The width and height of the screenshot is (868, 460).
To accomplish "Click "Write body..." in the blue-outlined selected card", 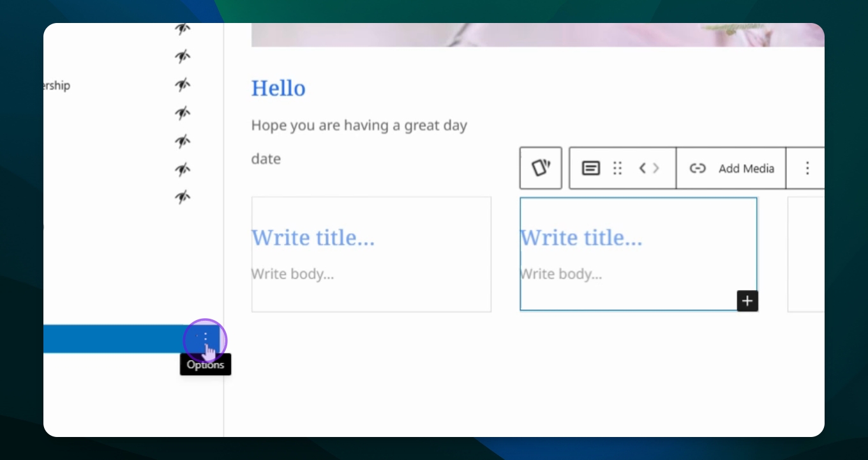I will tap(561, 275).
